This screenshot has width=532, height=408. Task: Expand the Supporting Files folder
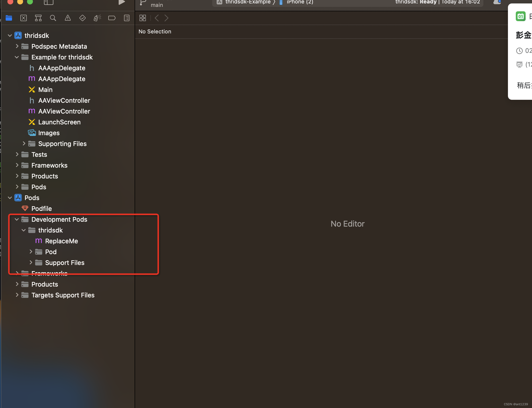[x=24, y=144]
